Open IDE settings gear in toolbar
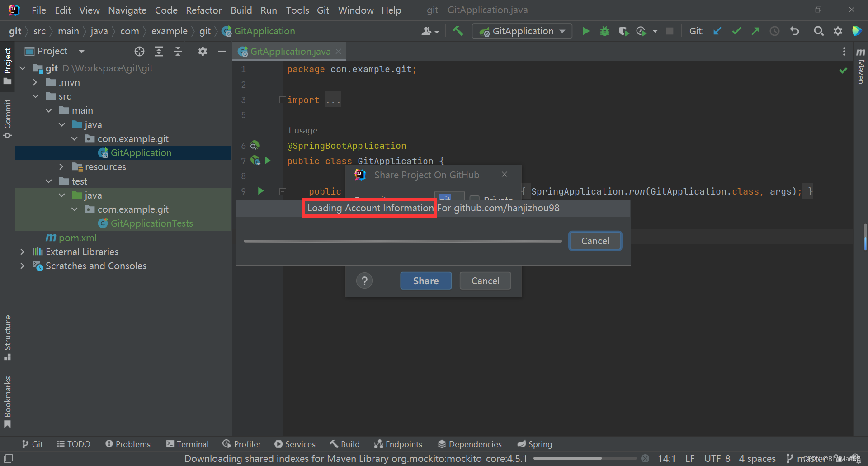 (x=838, y=31)
